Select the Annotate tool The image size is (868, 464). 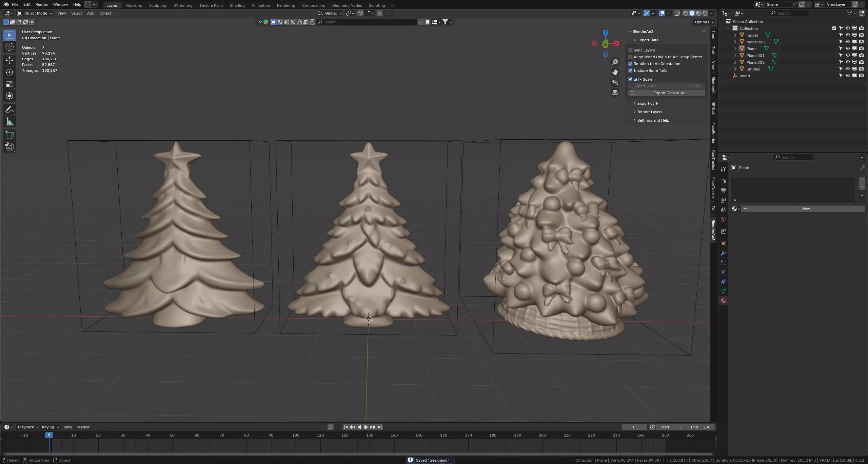point(9,109)
